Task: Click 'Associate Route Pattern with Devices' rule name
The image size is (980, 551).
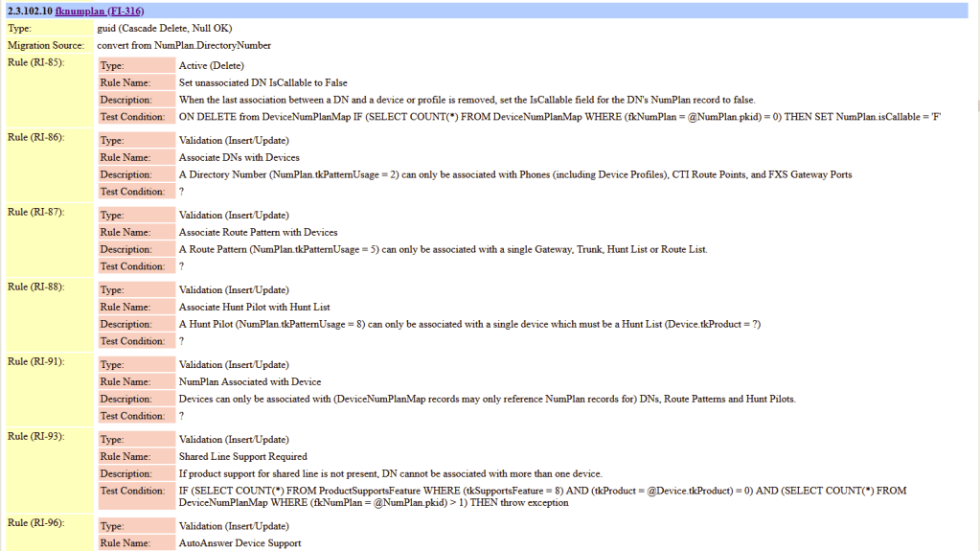Action: [x=258, y=233]
